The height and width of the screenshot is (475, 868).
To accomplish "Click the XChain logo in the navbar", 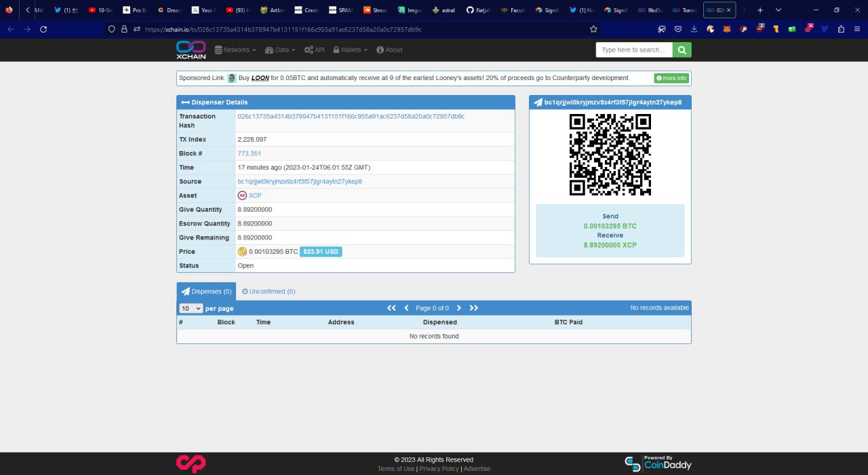I will click(x=191, y=50).
